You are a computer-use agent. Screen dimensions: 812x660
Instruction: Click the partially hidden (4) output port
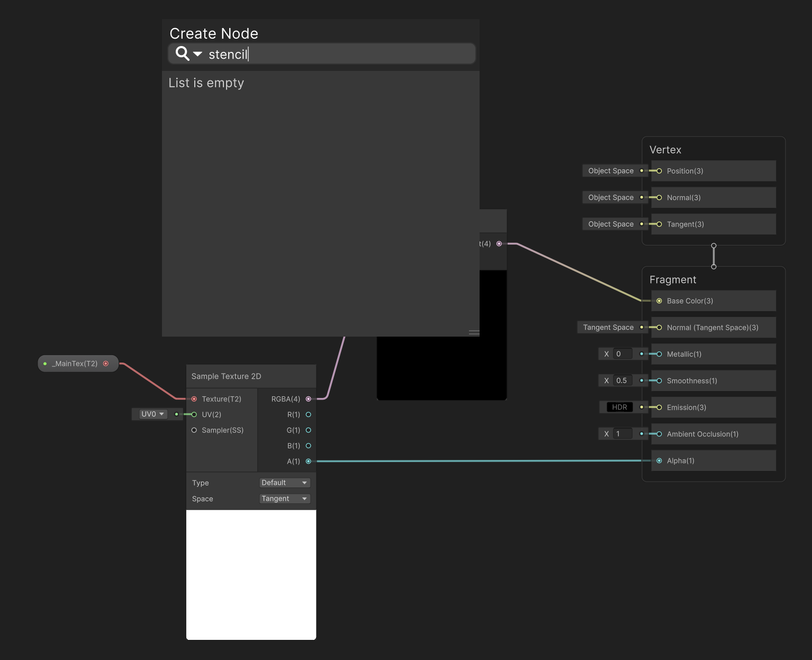click(x=499, y=244)
